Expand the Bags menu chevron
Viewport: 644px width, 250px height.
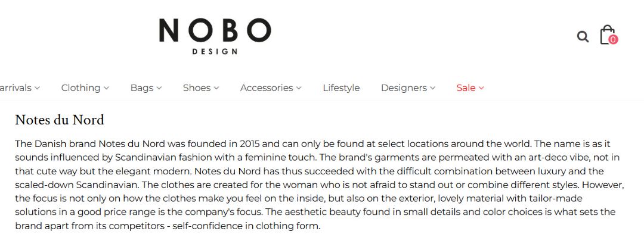point(159,88)
